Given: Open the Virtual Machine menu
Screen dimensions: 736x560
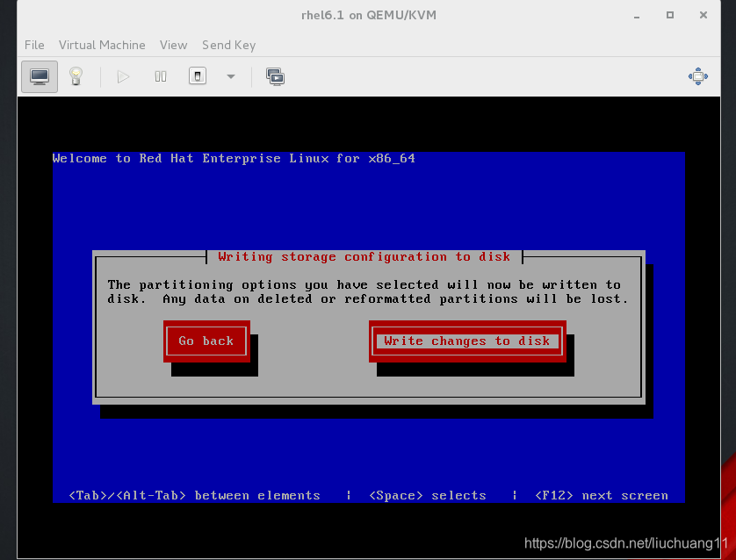Looking at the screenshot, I should [102, 45].
